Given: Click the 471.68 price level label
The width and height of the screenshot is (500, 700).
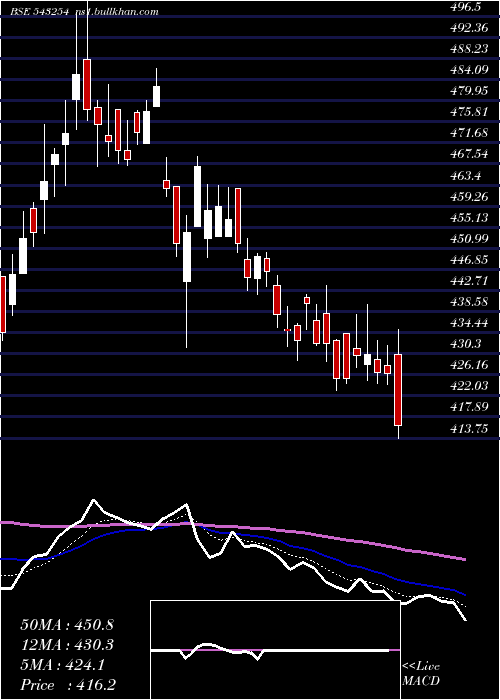Looking at the screenshot, I should pyautogui.click(x=469, y=133).
